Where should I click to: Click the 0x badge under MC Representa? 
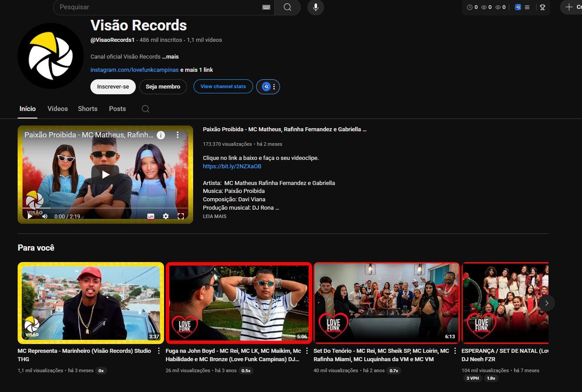pyautogui.click(x=101, y=371)
